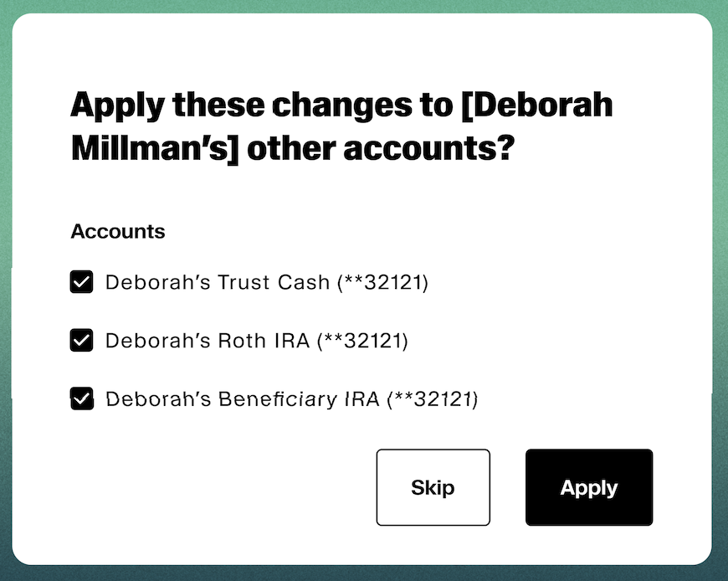This screenshot has width=728, height=581.
Task: Click "Millman's]" in the dialog title
Action: (155, 148)
